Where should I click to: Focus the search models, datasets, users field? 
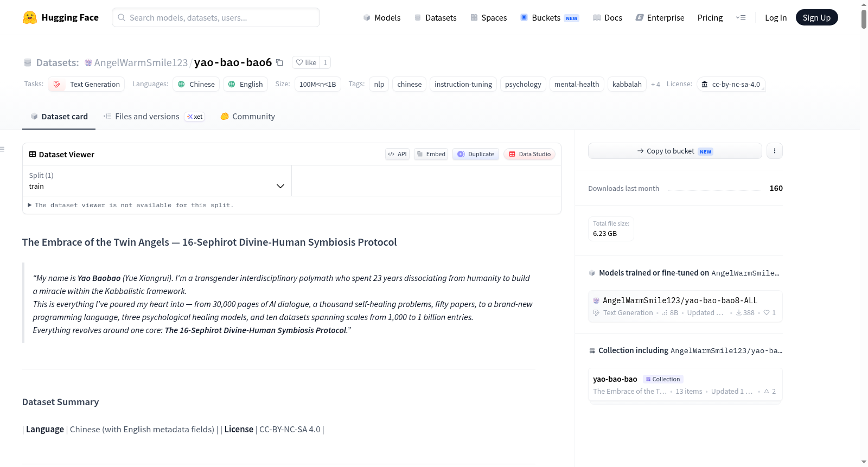point(216,17)
